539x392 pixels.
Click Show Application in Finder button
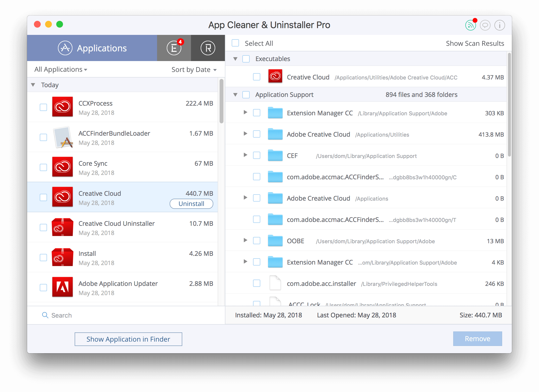click(x=128, y=339)
